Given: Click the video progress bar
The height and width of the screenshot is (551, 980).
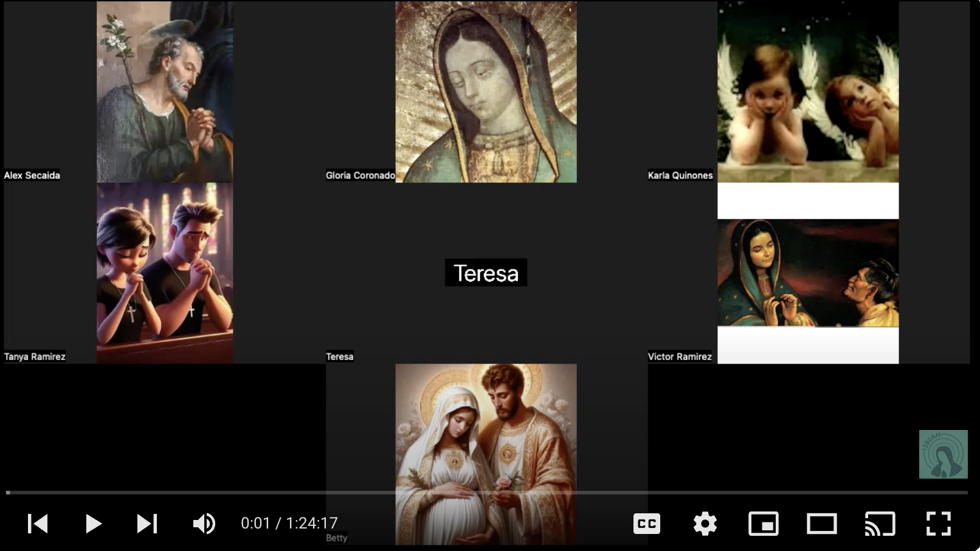Looking at the screenshot, I should pyautogui.click(x=487, y=493).
